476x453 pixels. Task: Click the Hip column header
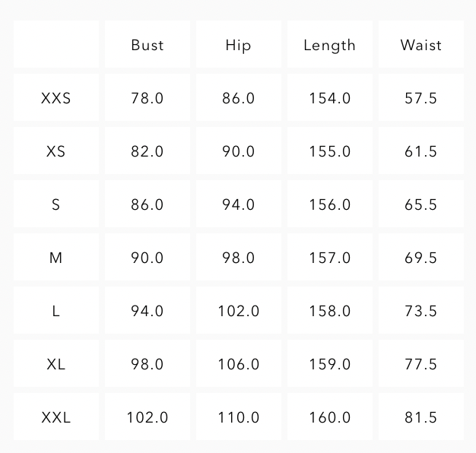pyautogui.click(x=238, y=45)
